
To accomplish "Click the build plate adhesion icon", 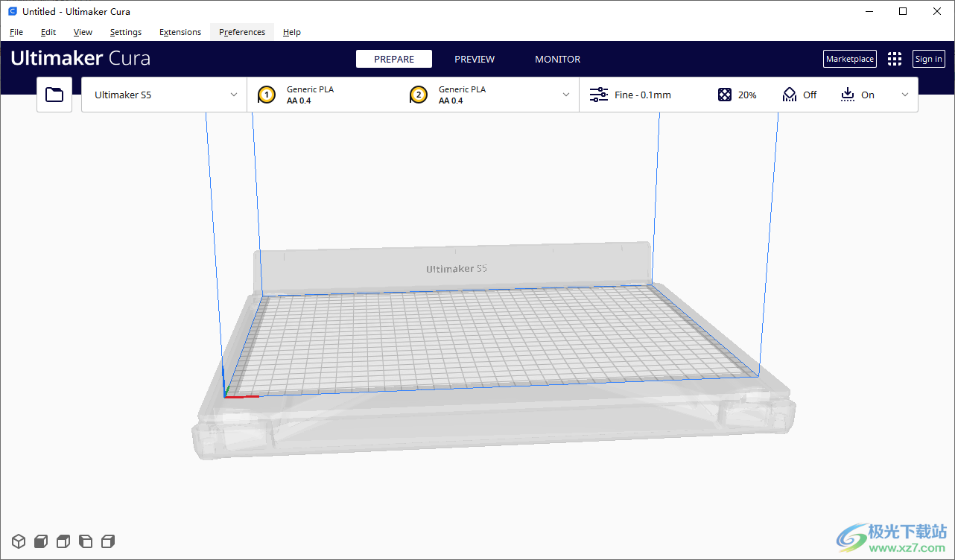I will pyautogui.click(x=847, y=95).
